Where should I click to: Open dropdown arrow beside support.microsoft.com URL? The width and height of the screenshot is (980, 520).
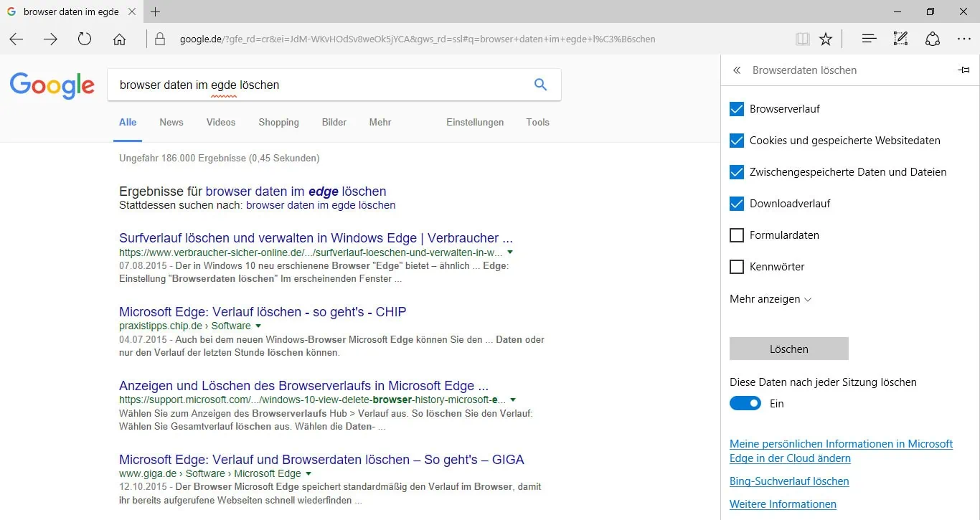point(513,400)
